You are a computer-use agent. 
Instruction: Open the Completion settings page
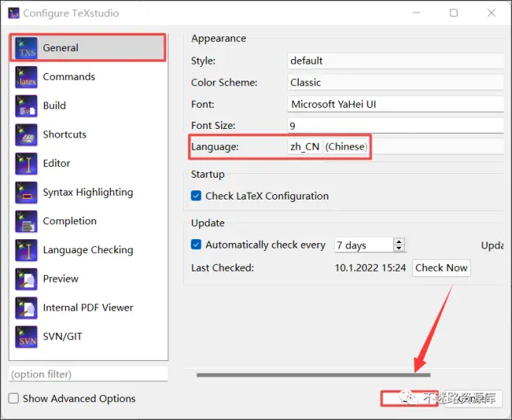pos(88,221)
